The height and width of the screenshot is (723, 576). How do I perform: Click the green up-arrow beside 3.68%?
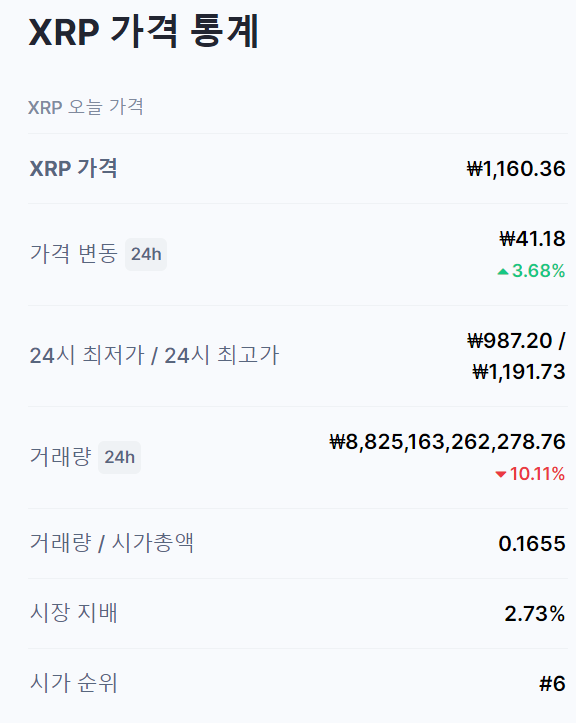point(503,272)
